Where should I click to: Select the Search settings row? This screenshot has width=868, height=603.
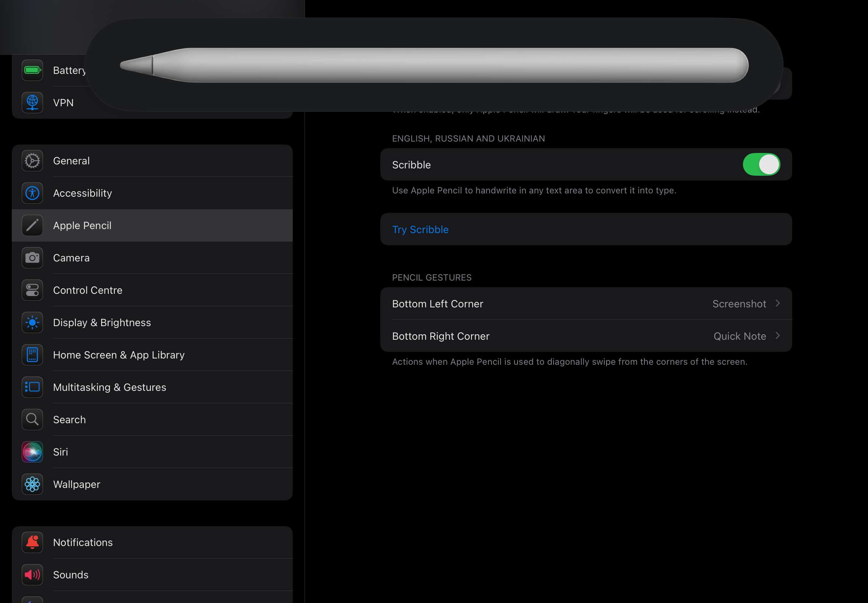coord(70,420)
